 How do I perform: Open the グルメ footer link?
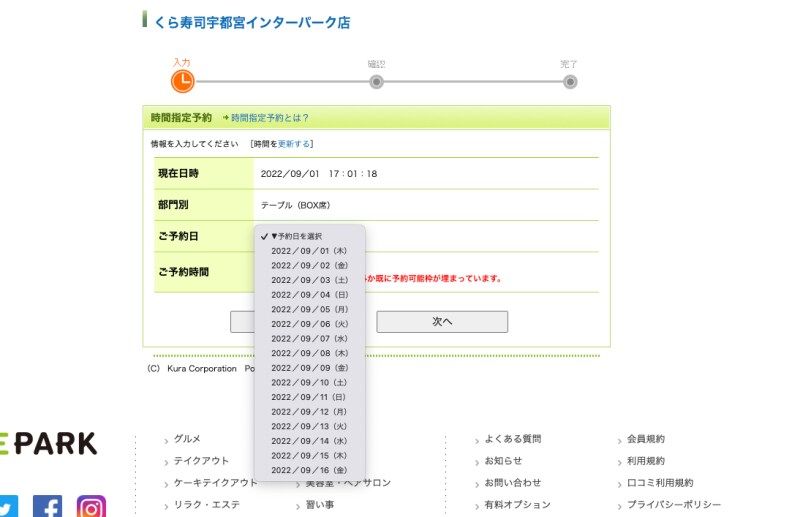pos(187,439)
